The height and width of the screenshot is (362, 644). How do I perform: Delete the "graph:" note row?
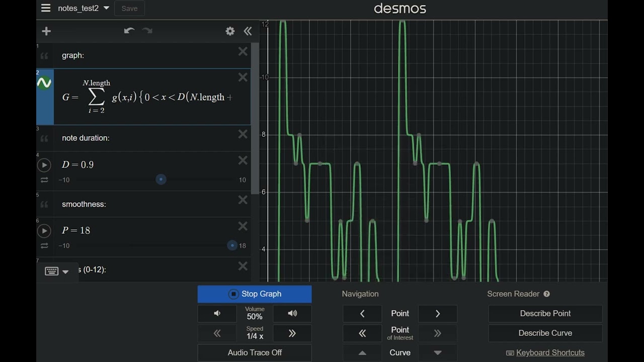coord(243,51)
